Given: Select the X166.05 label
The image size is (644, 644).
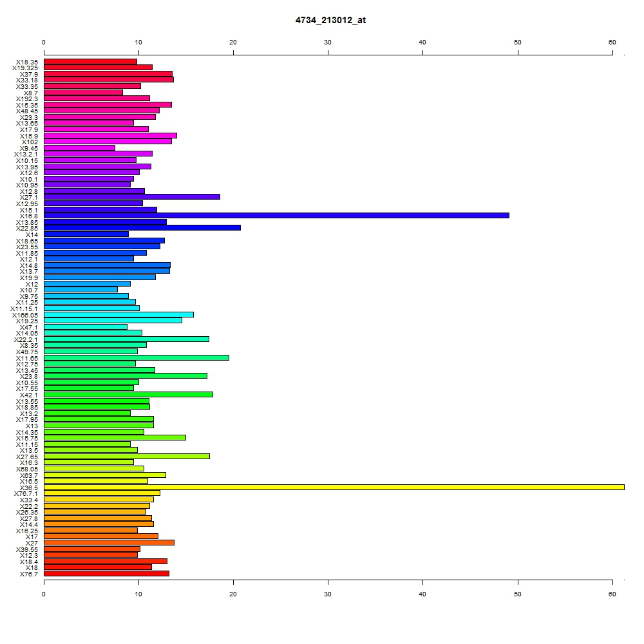Looking at the screenshot, I should (x=24, y=315).
